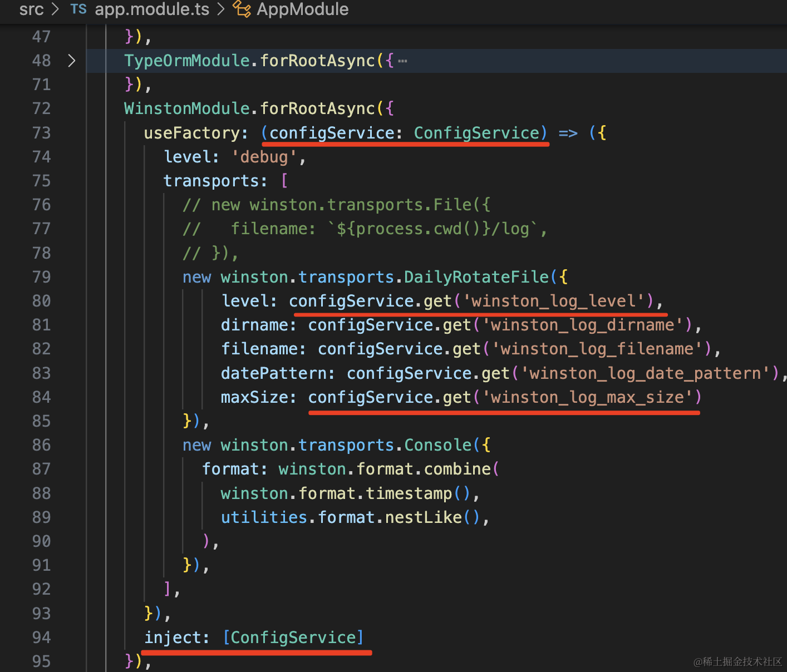Expand the folded TypeOrmModule block chevron

(71, 61)
